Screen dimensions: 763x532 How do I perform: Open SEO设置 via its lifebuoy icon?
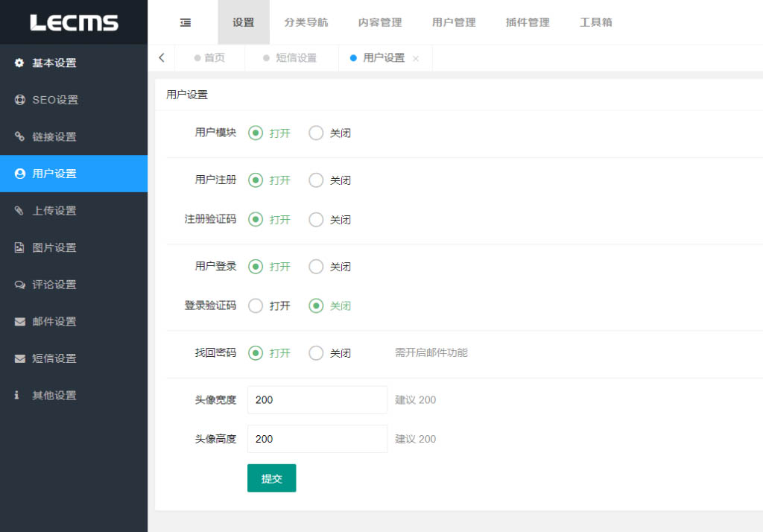tap(19, 100)
